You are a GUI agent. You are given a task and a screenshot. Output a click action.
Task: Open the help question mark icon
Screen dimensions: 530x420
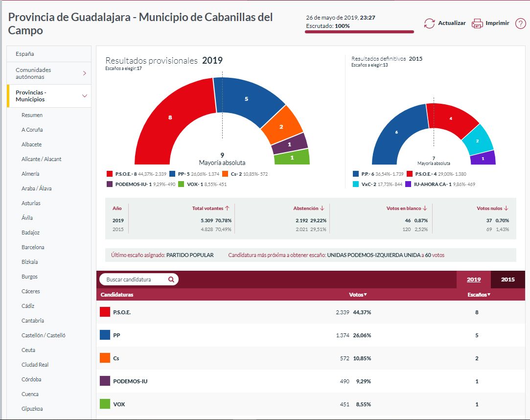tap(520, 23)
